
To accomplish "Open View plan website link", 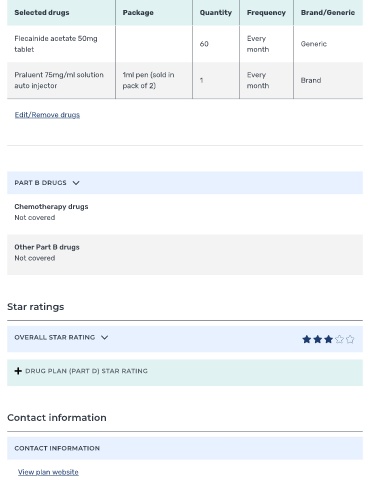I will coord(48,472).
